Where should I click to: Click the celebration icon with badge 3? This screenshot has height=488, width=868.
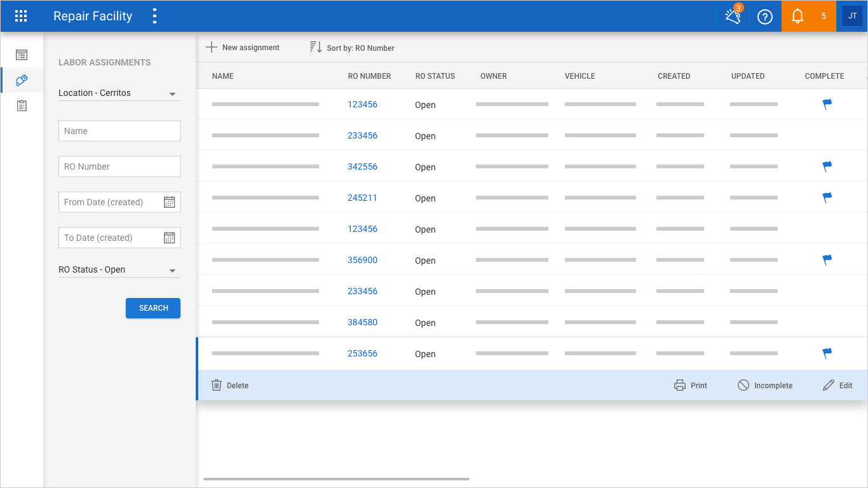click(733, 17)
